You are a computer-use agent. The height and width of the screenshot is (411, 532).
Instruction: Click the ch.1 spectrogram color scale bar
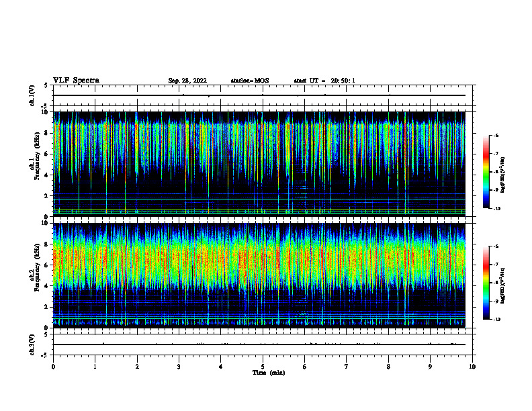click(x=486, y=172)
